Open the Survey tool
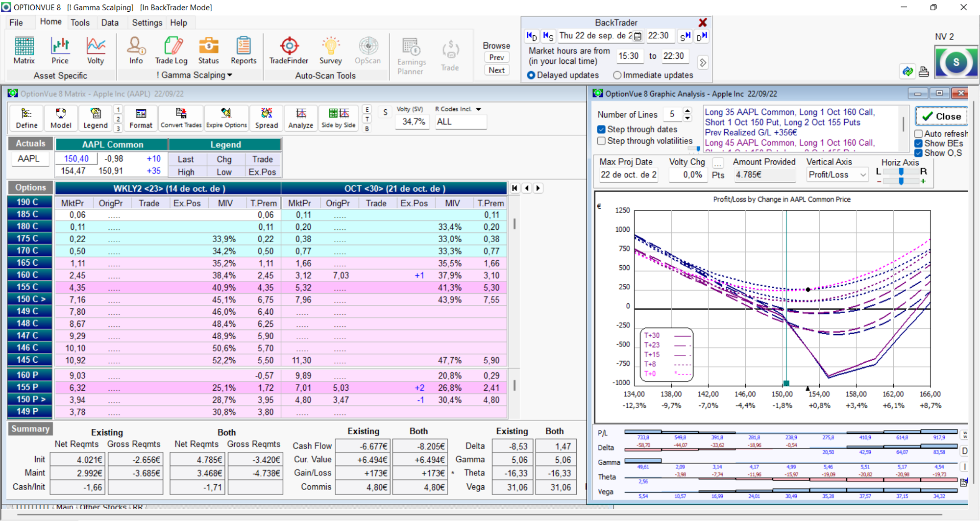The image size is (980, 521). tap(330, 50)
